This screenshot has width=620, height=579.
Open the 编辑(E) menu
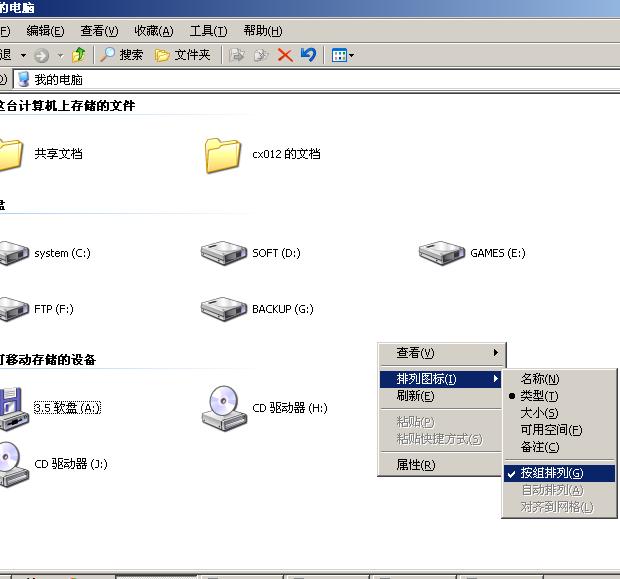45,31
